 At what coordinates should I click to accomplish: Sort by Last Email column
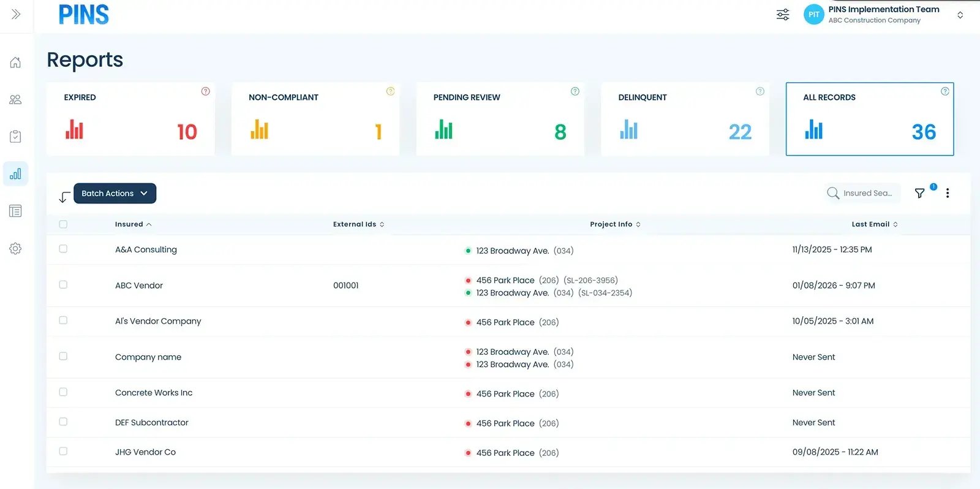click(x=875, y=224)
